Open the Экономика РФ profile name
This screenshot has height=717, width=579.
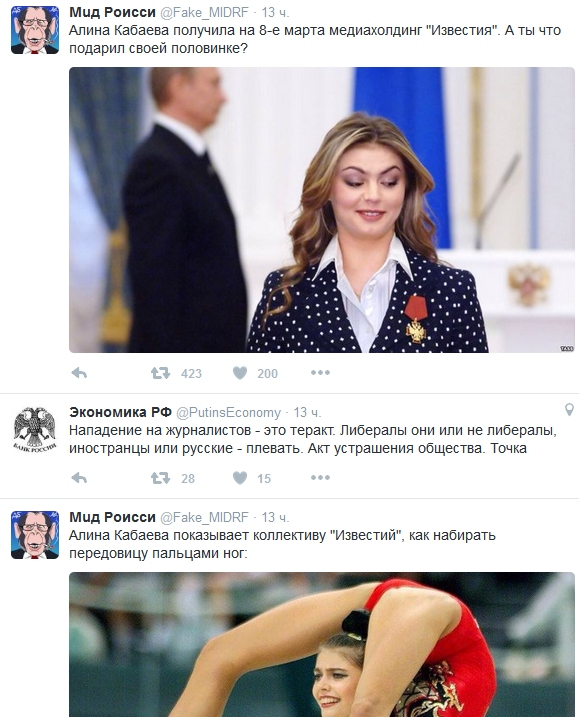click(120, 412)
